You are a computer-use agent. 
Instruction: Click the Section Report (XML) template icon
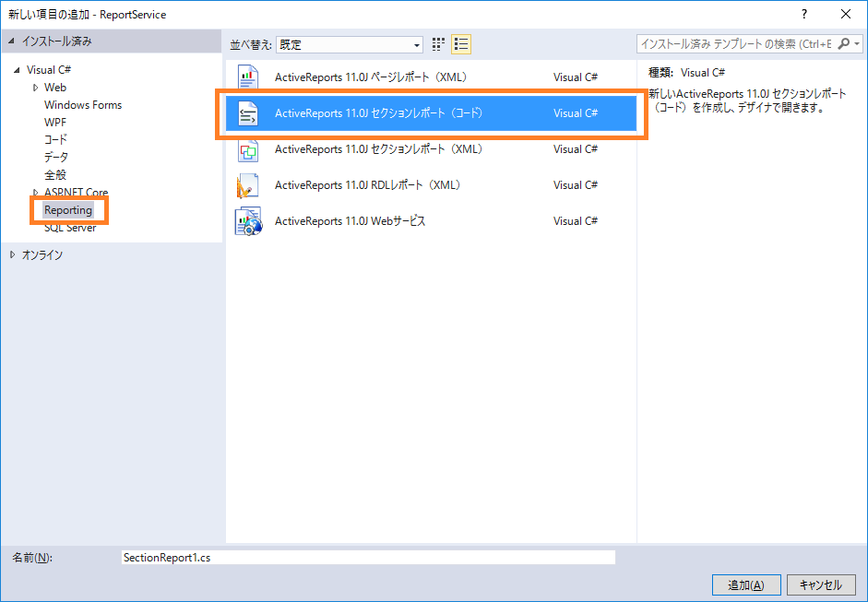point(248,149)
